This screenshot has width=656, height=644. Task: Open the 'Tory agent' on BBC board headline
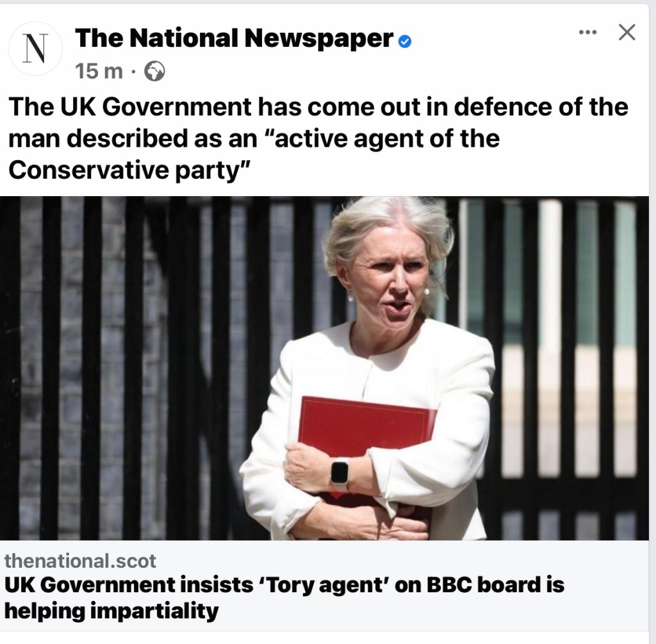(284, 598)
